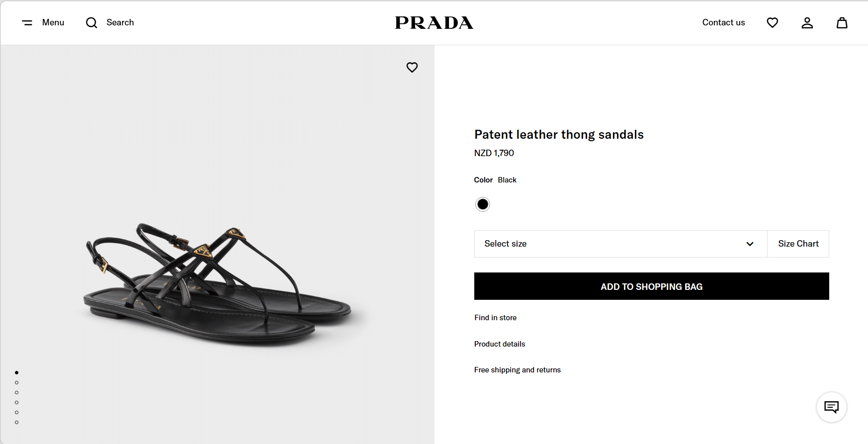The image size is (868, 444).
Task: Expand the Product details section
Action: click(500, 344)
